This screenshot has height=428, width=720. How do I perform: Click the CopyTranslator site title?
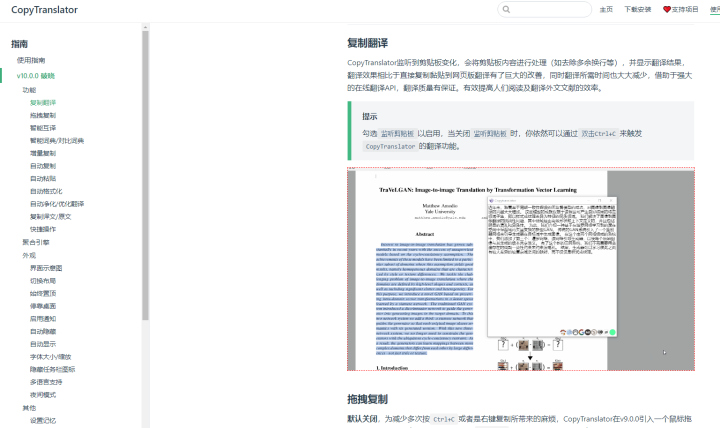45,10
